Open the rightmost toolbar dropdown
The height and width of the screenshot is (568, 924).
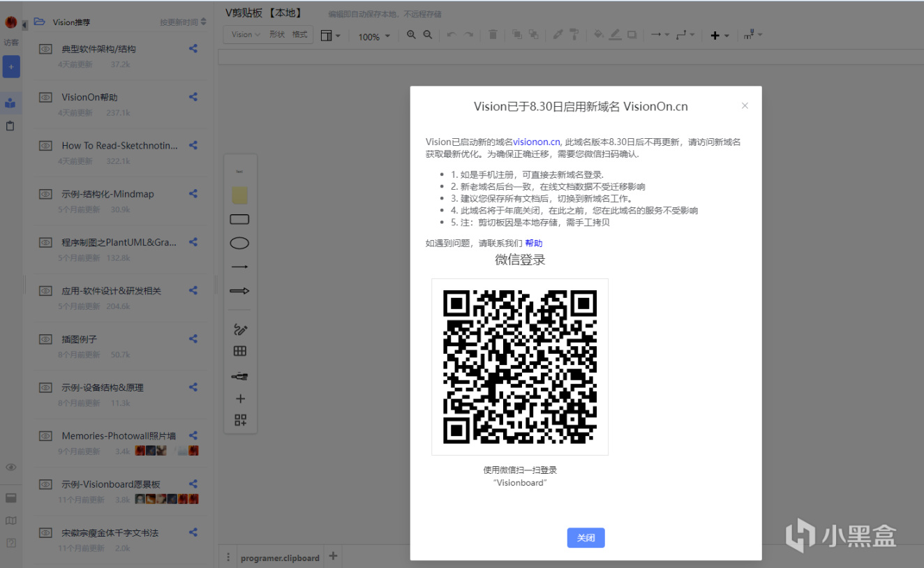(752, 35)
